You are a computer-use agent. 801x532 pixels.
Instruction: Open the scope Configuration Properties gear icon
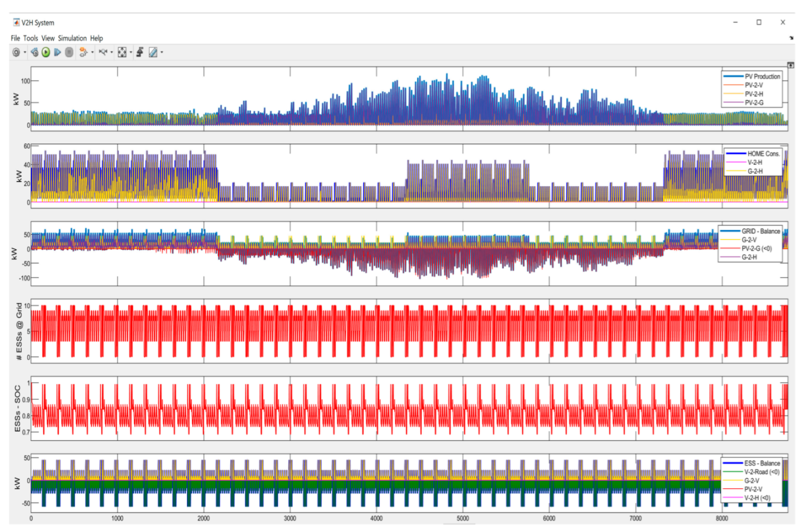point(16,53)
